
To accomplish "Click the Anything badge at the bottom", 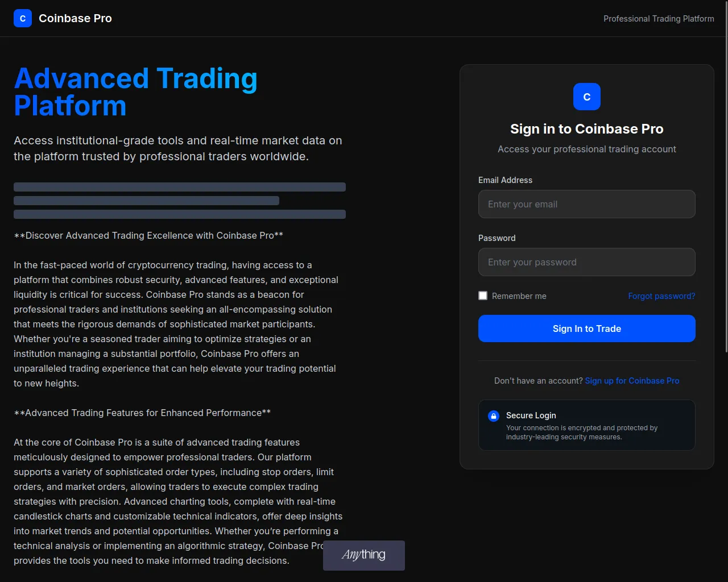I will tap(364, 555).
